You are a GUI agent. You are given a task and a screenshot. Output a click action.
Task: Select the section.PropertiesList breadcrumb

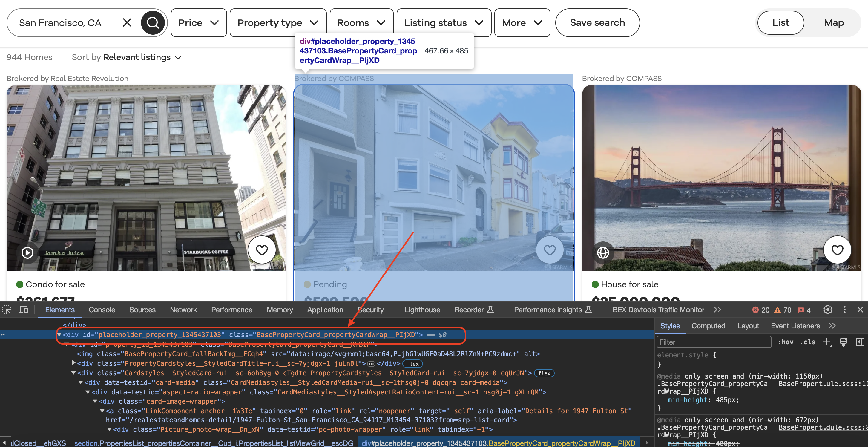pos(214,443)
